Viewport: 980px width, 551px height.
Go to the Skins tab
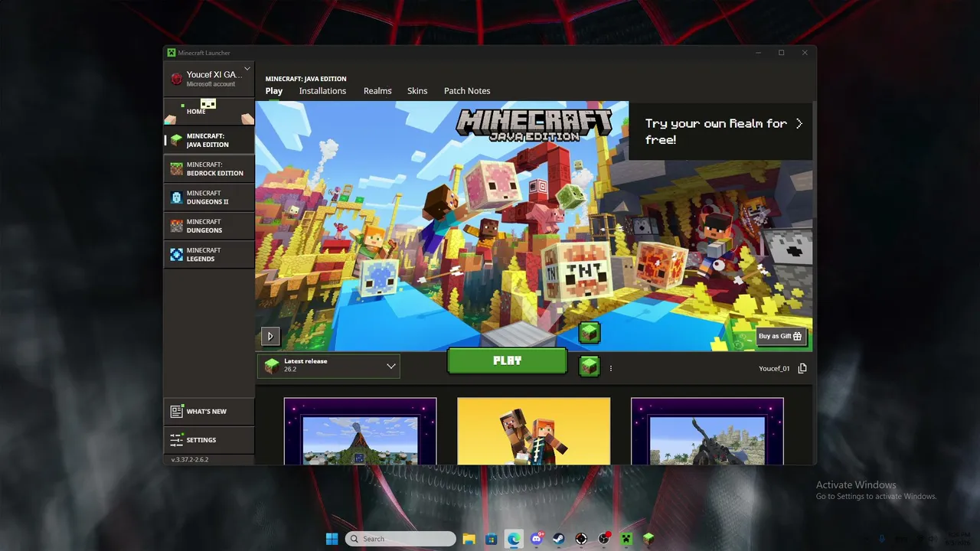click(x=417, y=91)
